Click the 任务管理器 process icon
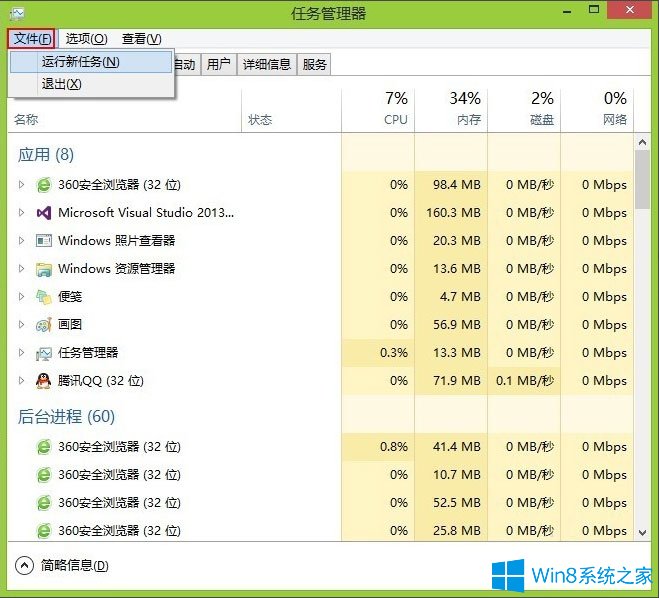 (43, 353)
